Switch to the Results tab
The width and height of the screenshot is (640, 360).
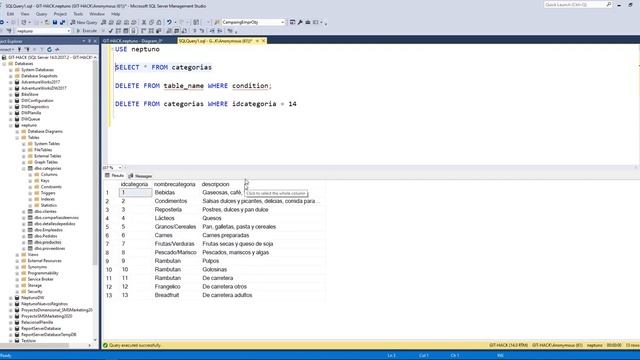click(114, 176)
